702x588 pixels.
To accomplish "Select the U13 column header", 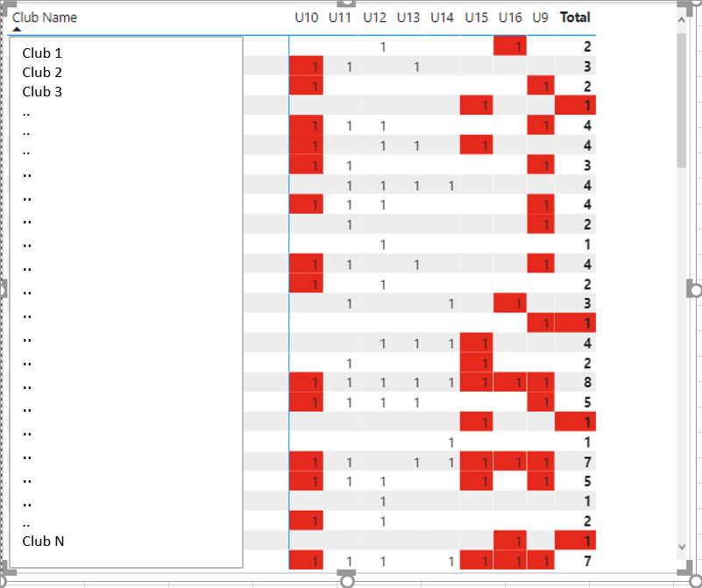I will coord(408,18).
